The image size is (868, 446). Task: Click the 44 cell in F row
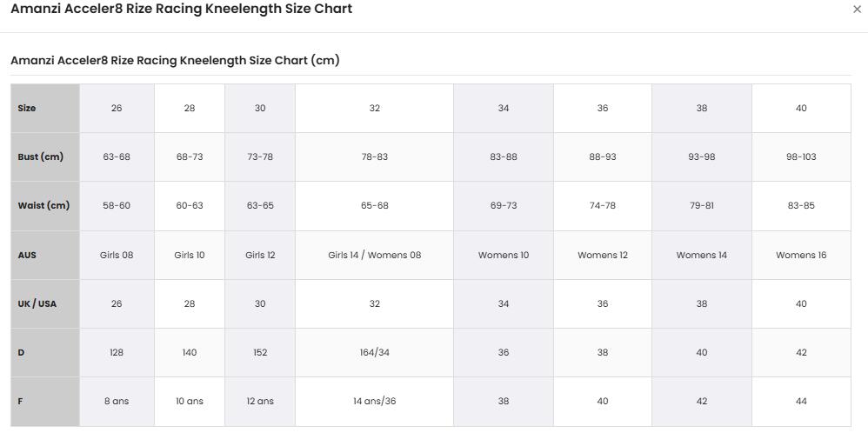(801, 401)
